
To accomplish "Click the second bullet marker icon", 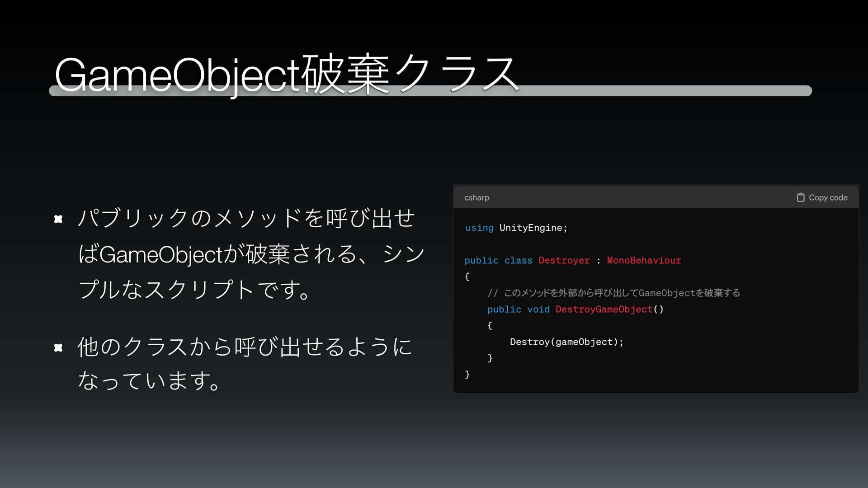I will 58,347.
